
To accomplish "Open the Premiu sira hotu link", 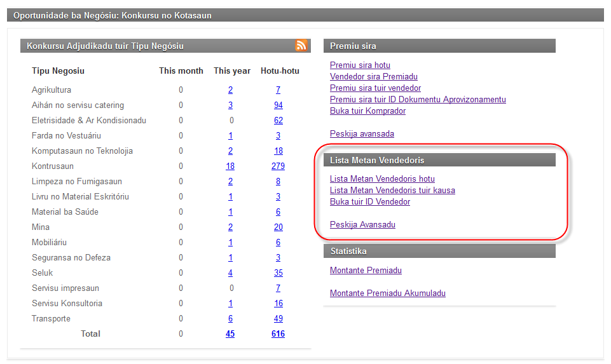I will pyautogui.click(x=360, y=65).
